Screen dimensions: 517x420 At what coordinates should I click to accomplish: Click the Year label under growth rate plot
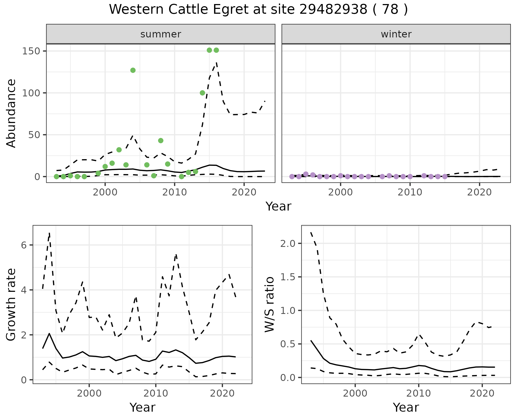(142, 407)
